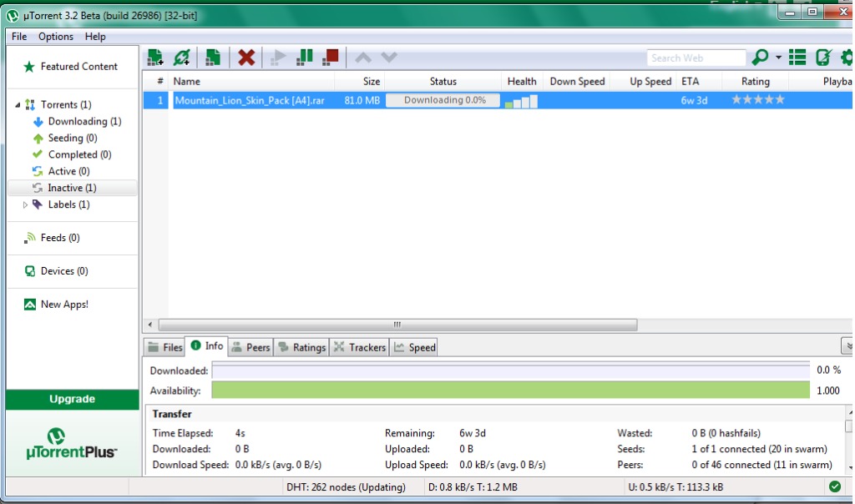Open the Help menu
The width and height of the screenshot is (855, 504).
pyautogui.click(x=95, y=37)
